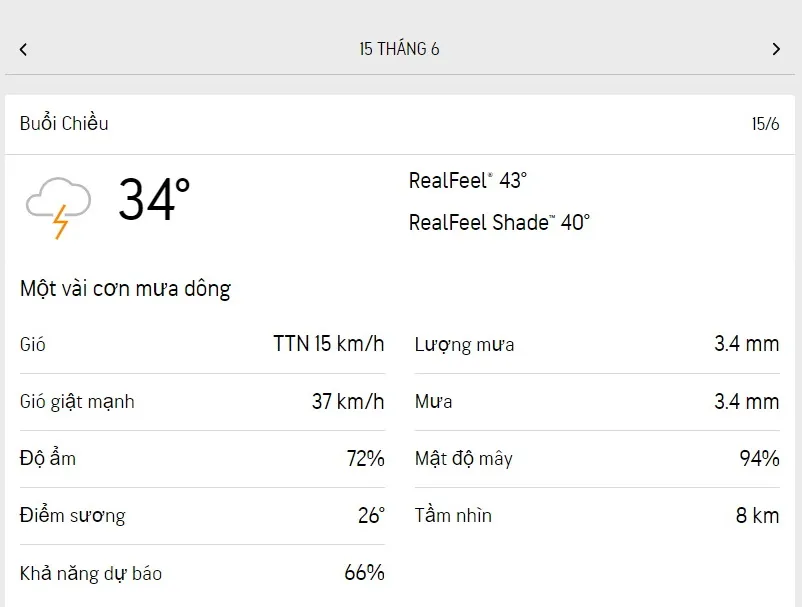Click the Độ ẩm humidity row

click(201, 459)
